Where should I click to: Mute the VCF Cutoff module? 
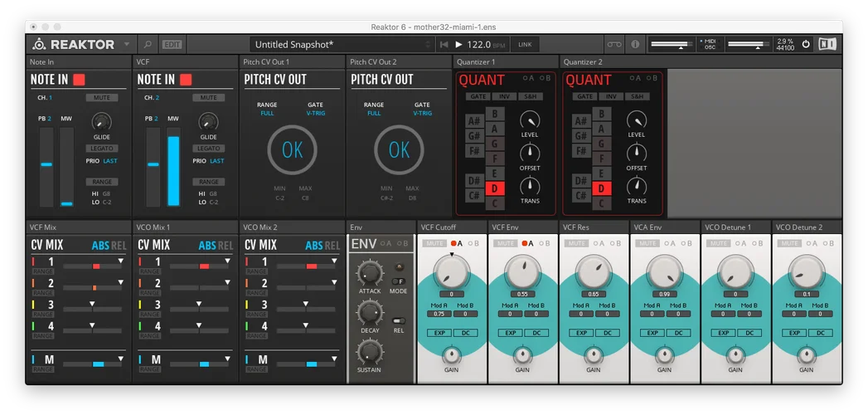(x=434, y=243)
